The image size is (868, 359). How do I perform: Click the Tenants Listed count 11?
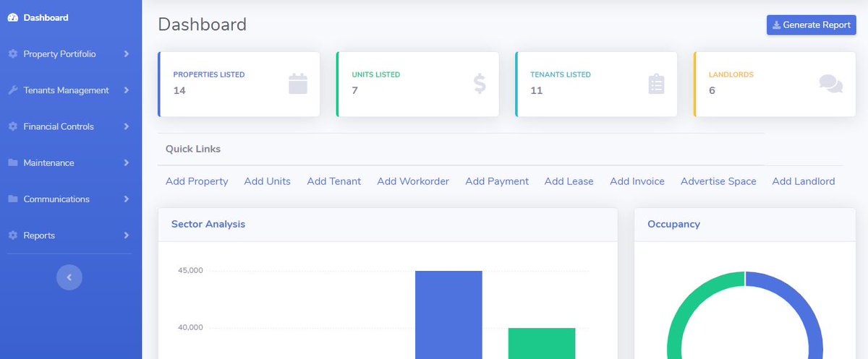click(537, 91)
